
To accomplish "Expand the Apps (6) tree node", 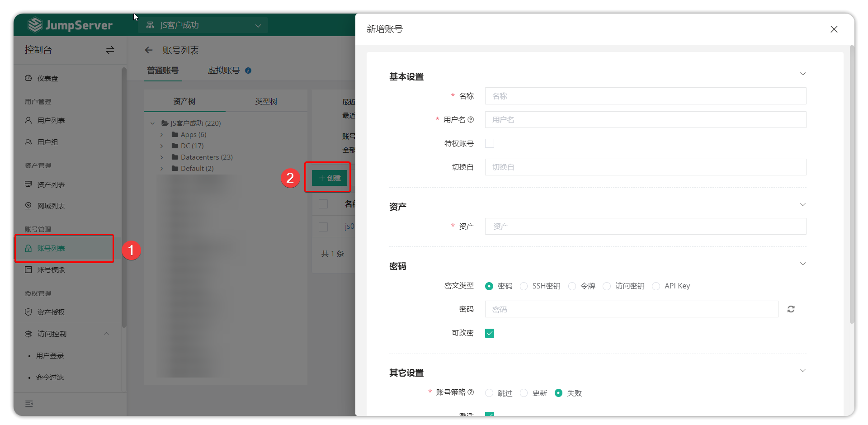I will 162,135.
